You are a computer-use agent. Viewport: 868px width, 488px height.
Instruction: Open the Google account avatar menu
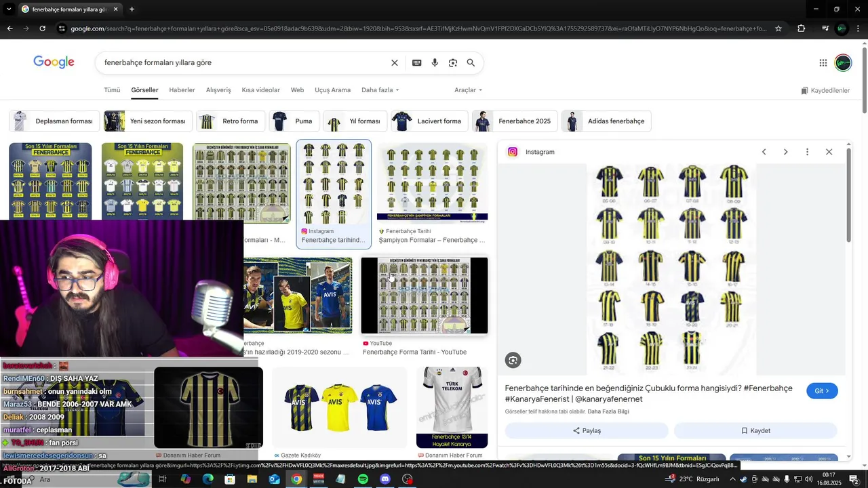843,63
